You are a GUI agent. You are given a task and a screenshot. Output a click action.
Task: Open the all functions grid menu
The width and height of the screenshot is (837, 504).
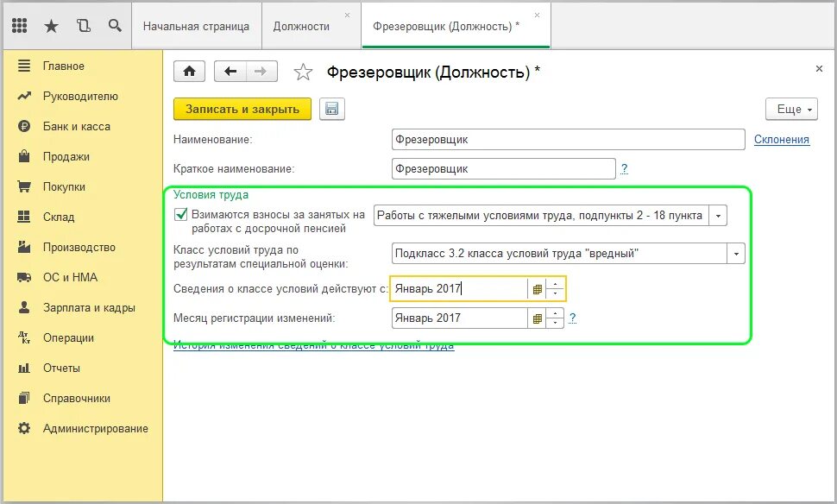19,26
